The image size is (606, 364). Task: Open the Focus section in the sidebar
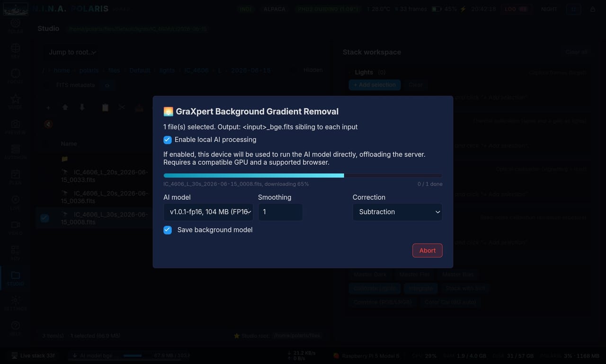pyautogui.click(x=15, y=76)
